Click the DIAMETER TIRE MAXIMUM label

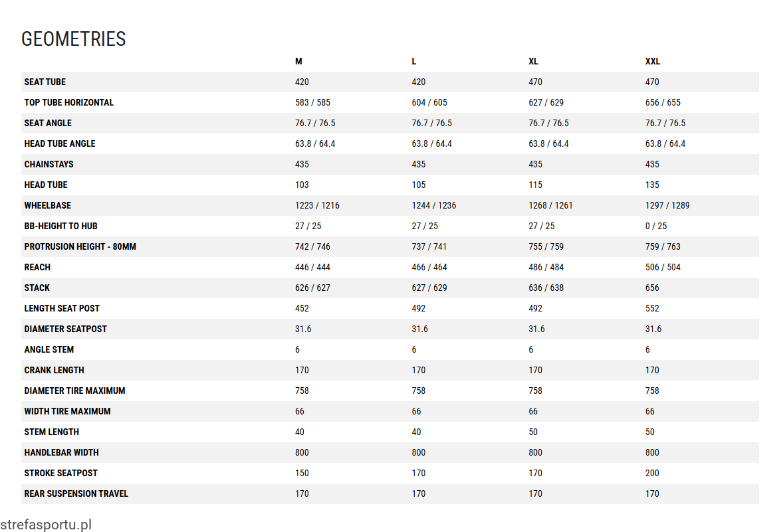[x=75, y=391]
